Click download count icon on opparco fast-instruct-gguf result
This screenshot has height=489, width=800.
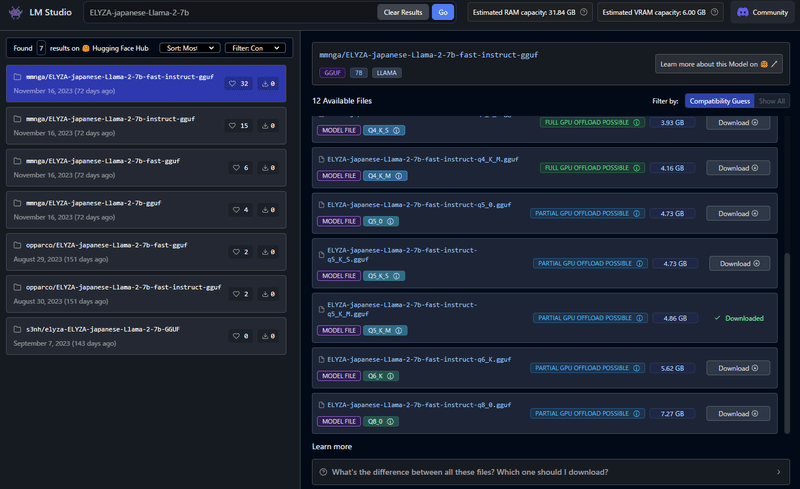265,294
